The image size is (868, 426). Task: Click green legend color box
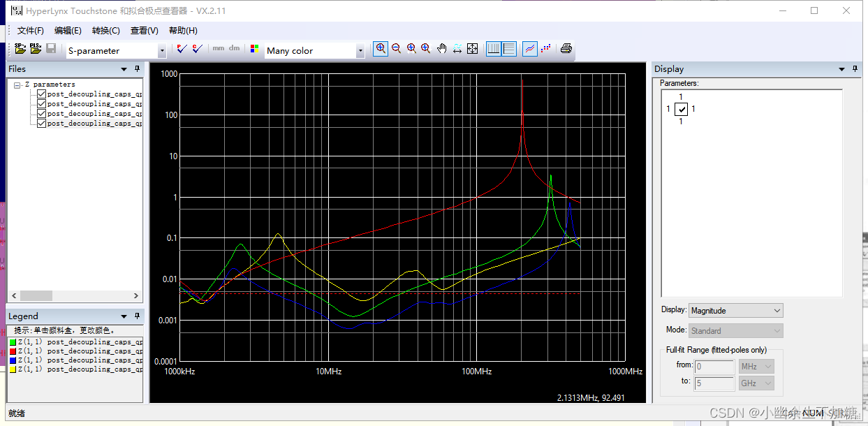tap(13, 342)
